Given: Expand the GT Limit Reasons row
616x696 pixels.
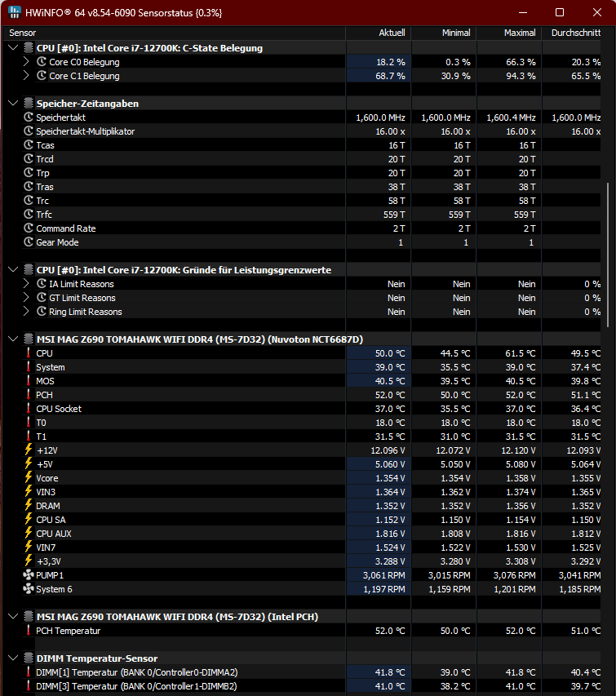Looking at the screenshot, I should coord(26,297).
